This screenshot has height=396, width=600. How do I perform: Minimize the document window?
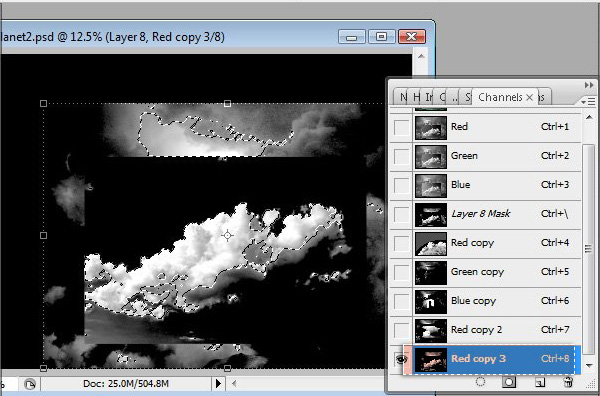click(352, 37)
